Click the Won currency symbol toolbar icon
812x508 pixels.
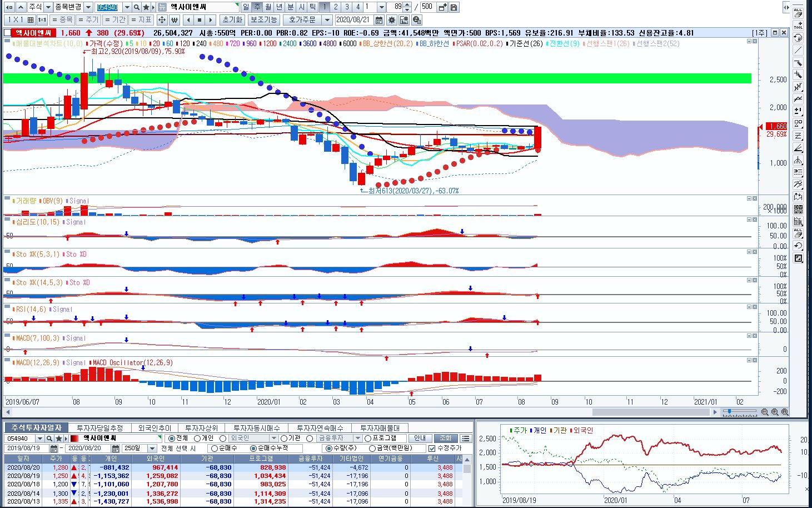tap(174, 20)
